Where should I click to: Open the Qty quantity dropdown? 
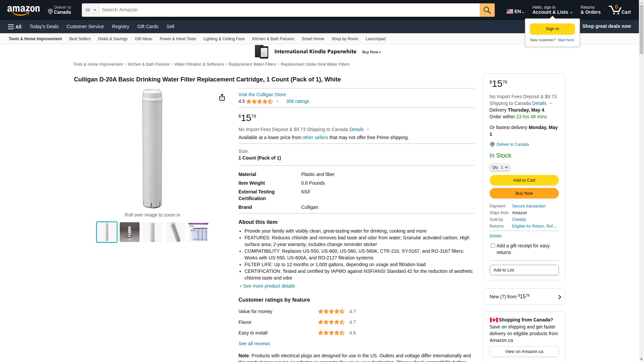click(x=500, y=167)
